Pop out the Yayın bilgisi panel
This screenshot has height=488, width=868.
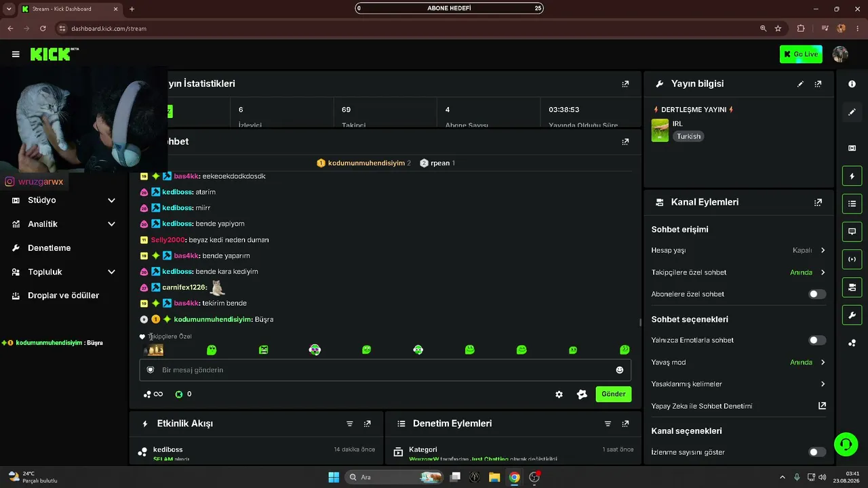click(818, 84)
